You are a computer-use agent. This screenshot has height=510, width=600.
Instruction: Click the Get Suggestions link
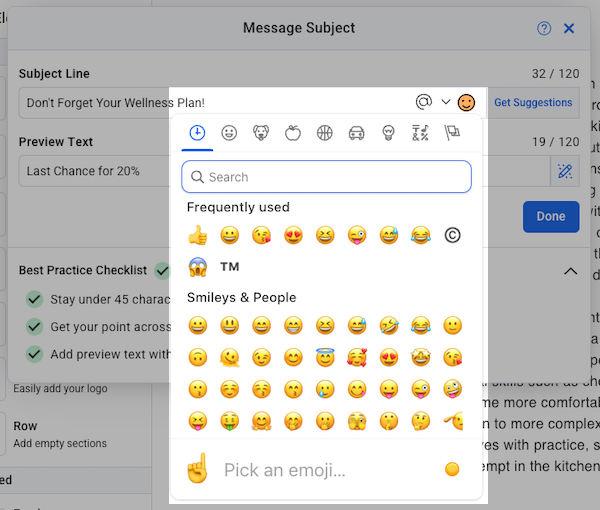[x=533, y=103]
